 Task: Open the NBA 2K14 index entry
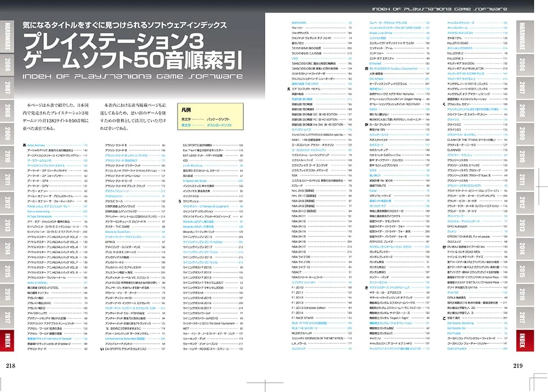click(299, 231)
